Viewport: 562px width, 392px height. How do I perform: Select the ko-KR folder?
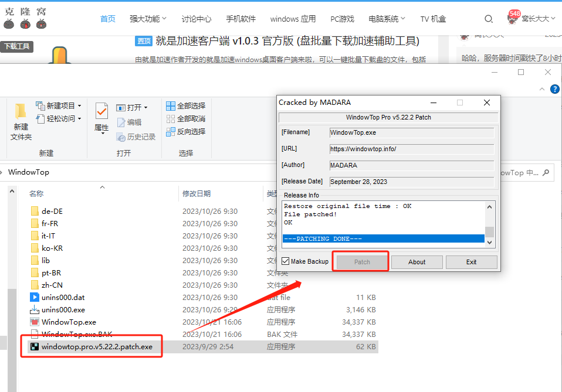tap(52, 248)
